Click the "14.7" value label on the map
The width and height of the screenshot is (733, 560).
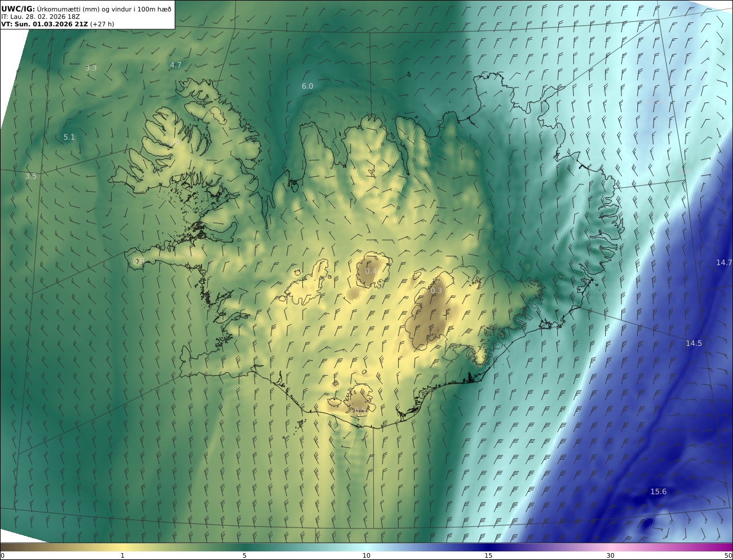[x=724, y=262]
